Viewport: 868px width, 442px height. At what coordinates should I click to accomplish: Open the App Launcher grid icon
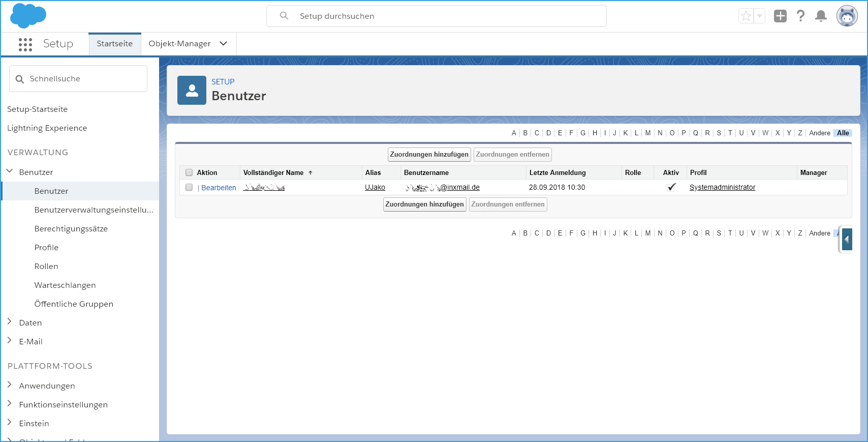pyautogui.click(x=25, y=44)
